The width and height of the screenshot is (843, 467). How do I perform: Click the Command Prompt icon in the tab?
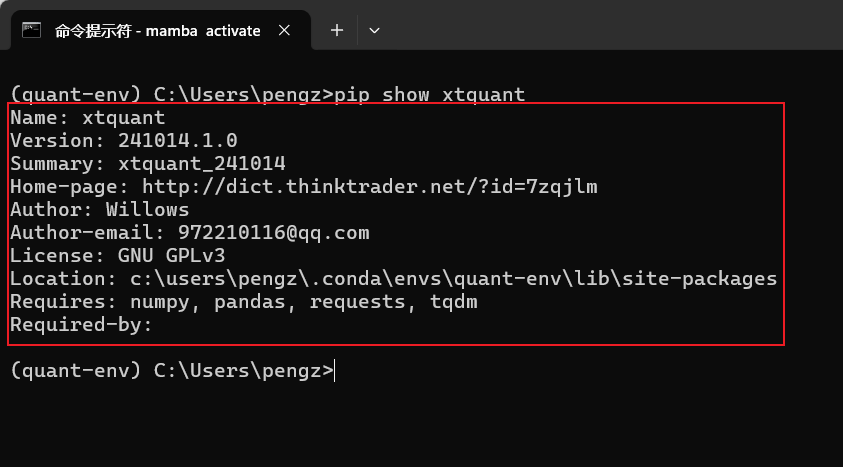31,30
